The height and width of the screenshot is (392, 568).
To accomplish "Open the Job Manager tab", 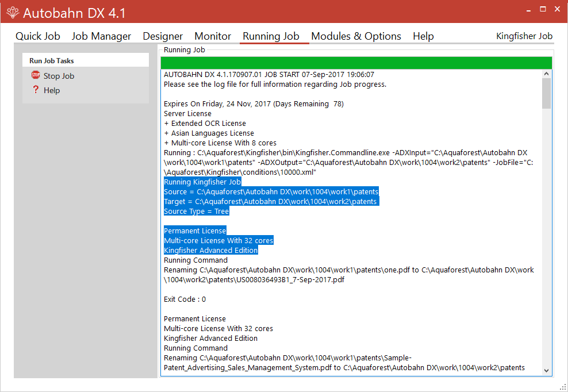I will (x=101, y=36).
